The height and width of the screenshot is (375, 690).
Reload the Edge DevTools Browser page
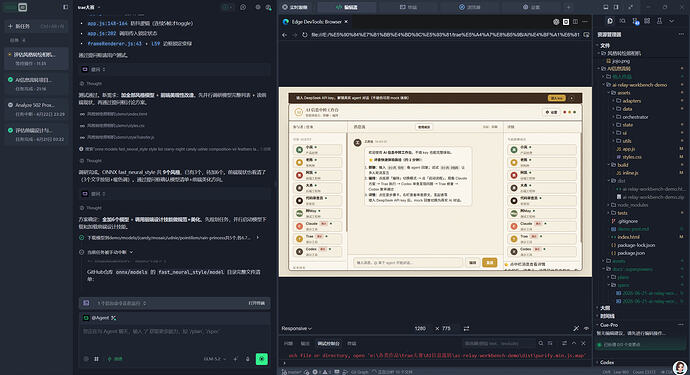click(x=305, y=34)
